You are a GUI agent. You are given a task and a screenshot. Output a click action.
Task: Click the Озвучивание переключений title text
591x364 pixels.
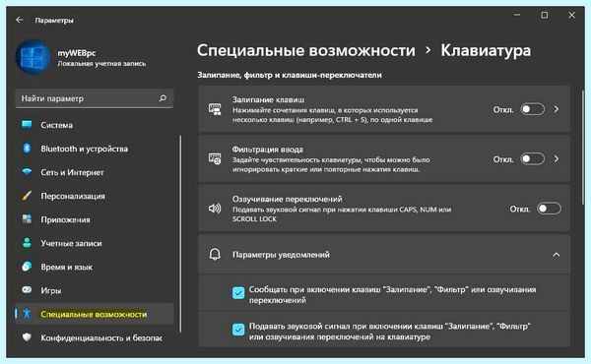[287, 199]
